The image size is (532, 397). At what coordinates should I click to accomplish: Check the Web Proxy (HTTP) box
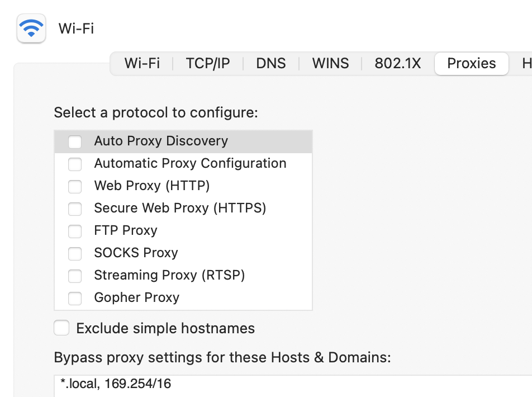[75, 187]
